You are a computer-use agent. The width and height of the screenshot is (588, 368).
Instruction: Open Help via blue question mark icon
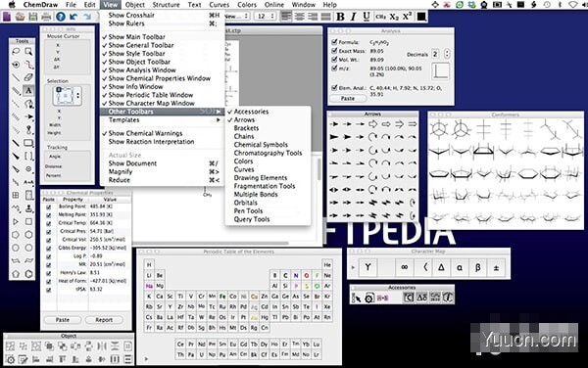(61, 17)
